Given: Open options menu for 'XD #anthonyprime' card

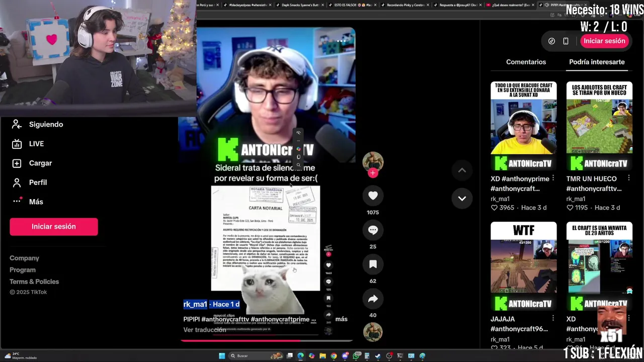Looking at the screenshot, I should 553,178.
